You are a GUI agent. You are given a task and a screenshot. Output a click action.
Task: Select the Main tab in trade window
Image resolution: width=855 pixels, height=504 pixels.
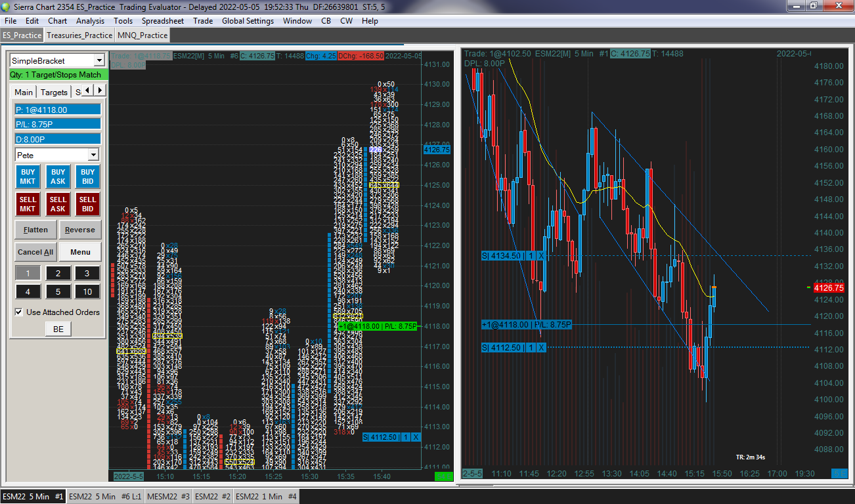tap(24, 93)
